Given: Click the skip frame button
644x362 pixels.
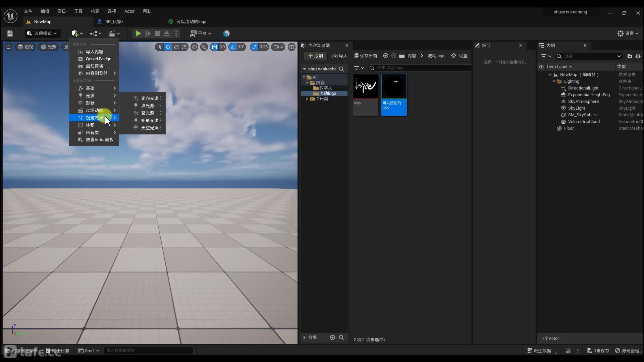Looking at the screenshot, I should 148,34.
